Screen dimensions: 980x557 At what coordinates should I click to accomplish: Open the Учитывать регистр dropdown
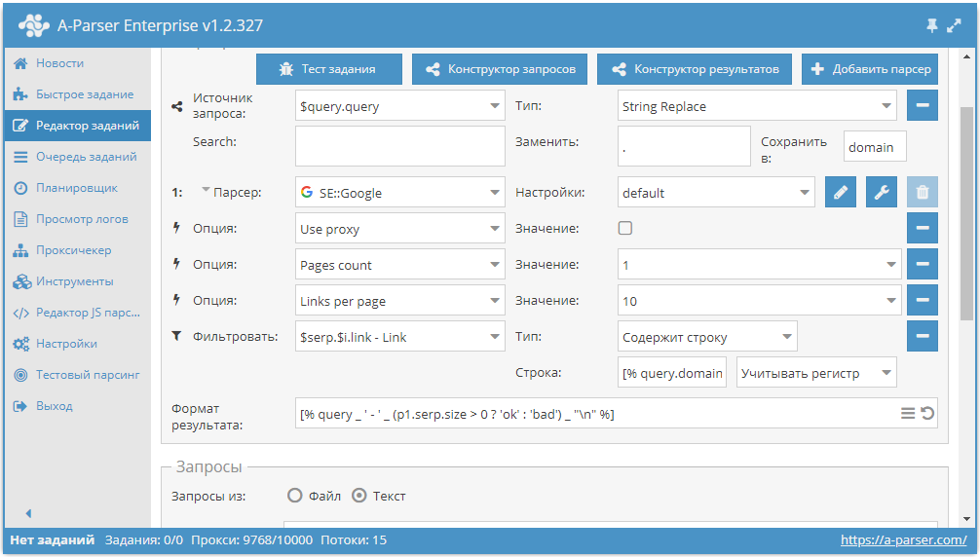click(x=816, y=373)
